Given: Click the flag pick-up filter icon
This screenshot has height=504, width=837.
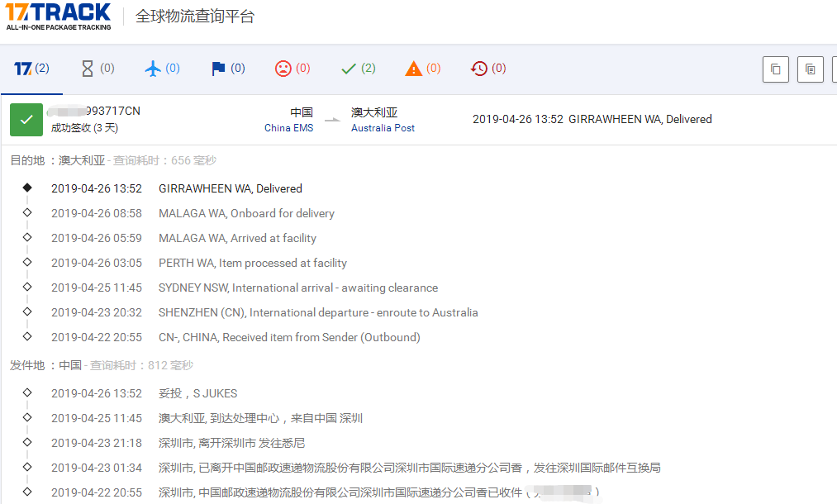Looking at the screenshot, I should tap(227, 69).
